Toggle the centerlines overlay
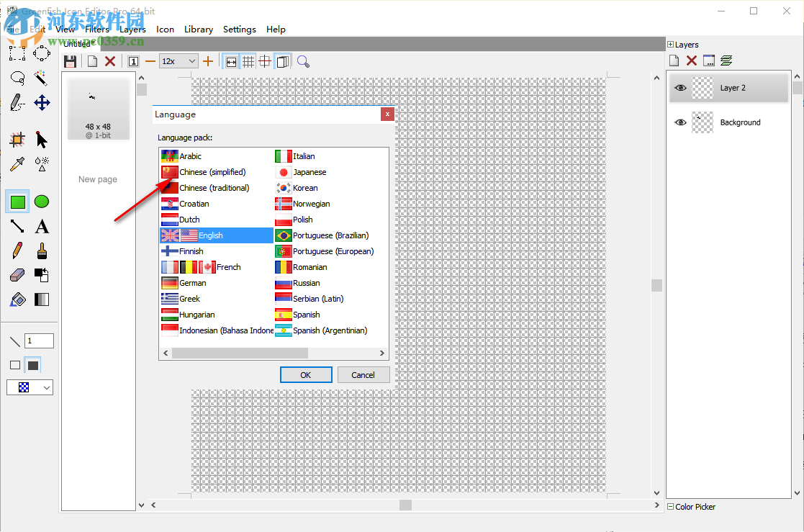The width and height of the screenshot is (804, 532). 266,61
